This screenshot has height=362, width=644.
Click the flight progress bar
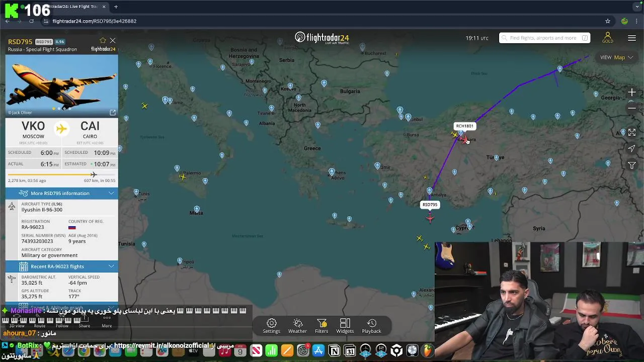coord(61,174)
